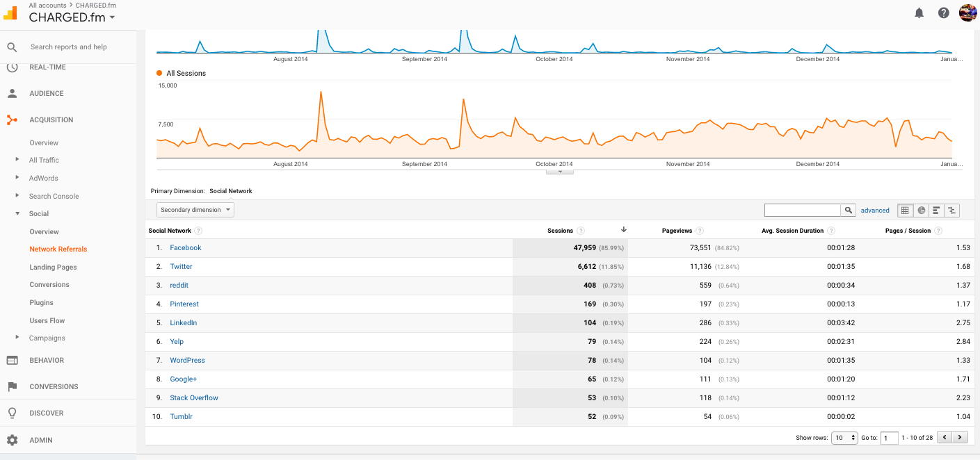Click the search magnifier icon in sidebar

pos(12,47)
